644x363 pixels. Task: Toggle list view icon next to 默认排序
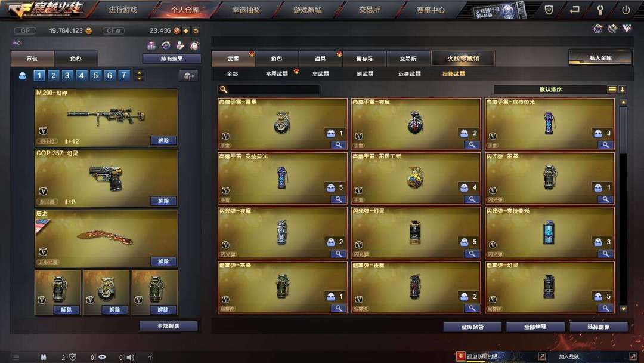(612, 89)
